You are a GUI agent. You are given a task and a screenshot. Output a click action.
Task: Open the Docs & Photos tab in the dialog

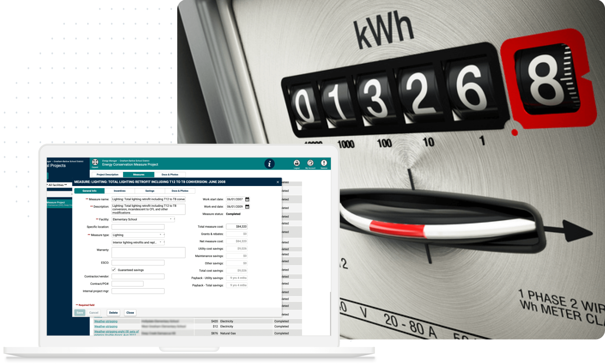(x=180, y=191)
